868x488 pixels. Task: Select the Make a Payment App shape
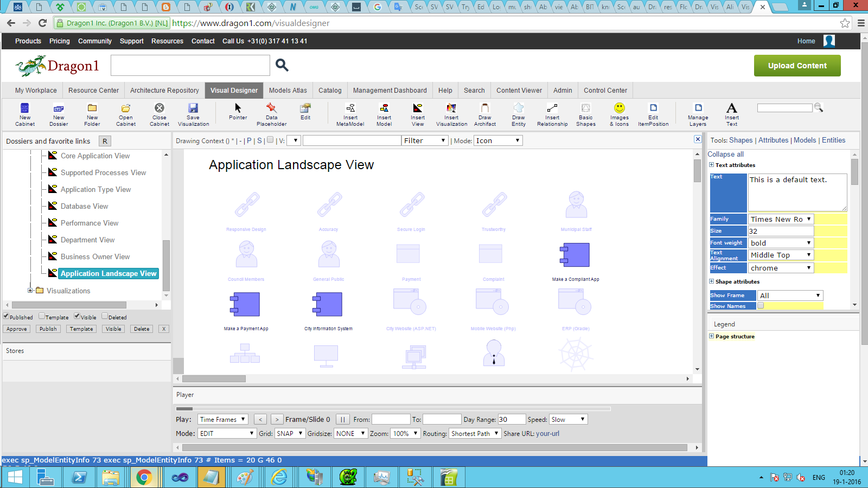[x=246, y=305]
